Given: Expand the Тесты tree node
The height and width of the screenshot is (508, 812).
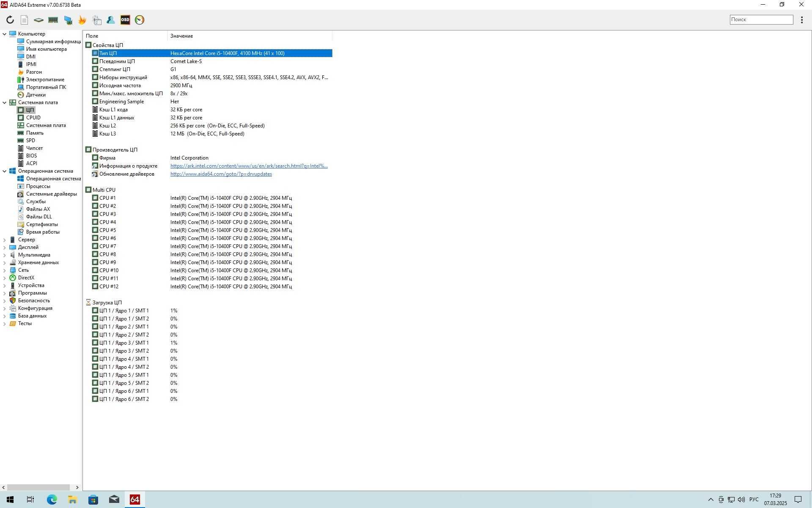Looking at the screenshot, I should (x=5, y=323).
